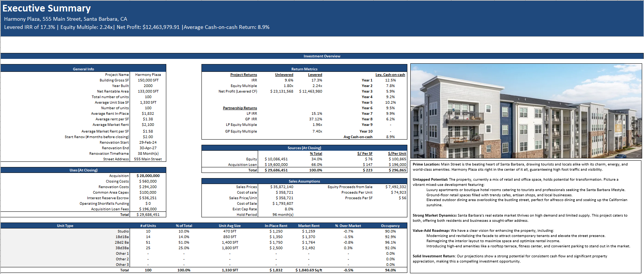
Task: Select the Prime Location paragraph heading
Action: [x=426, y=164]
